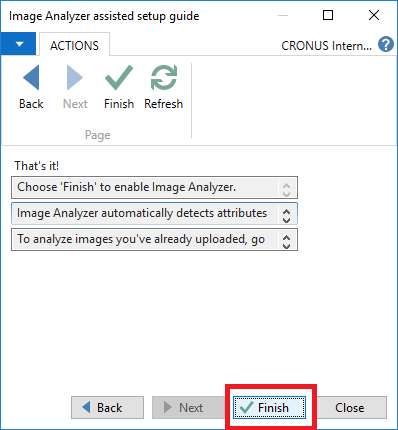Screen dimensions: 398x430
Task: Click the bottom Finish button
Action: [269, 407]
